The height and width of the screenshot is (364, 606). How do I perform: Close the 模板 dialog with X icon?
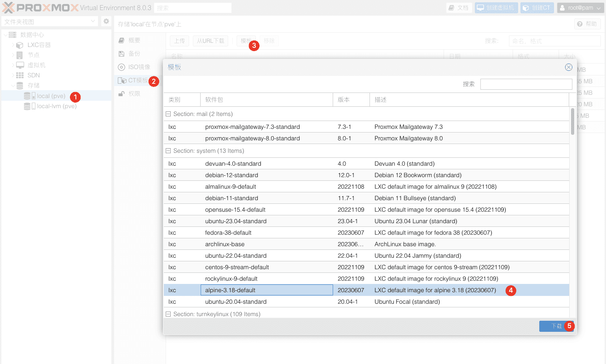click(569, 67)
